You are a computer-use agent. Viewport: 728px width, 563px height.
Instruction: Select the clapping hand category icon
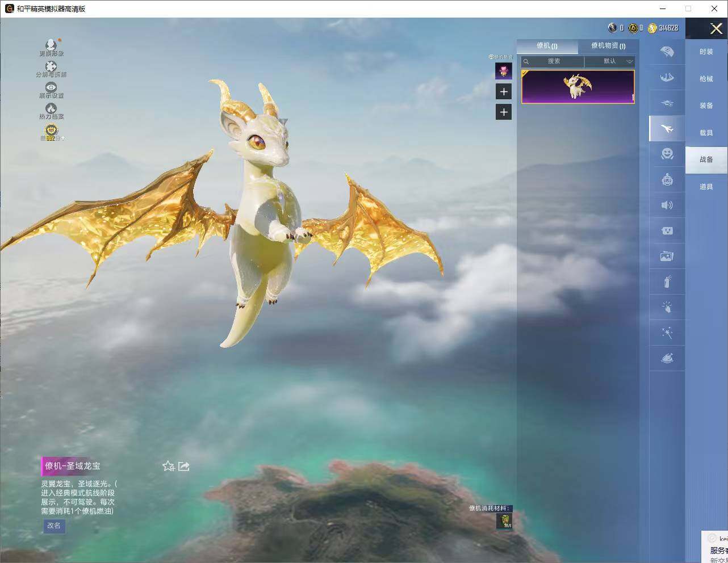click(667, 307)
